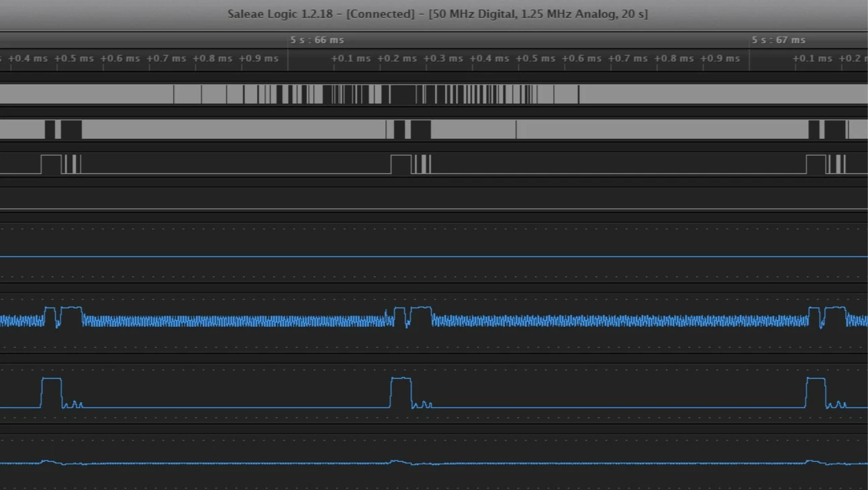The image size is (868, 490).
Task: Click the flat blue line of first analog channel
Action: [x=434, y=256]
